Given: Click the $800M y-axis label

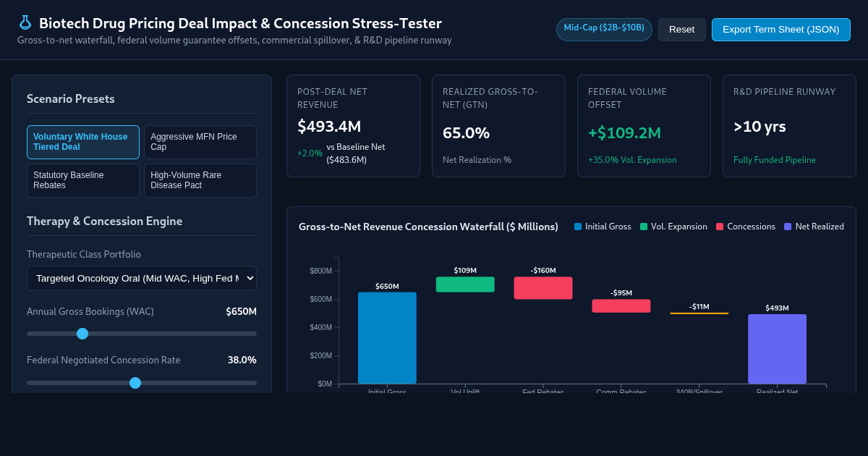Looking at the screenshot, I should 321,271.
